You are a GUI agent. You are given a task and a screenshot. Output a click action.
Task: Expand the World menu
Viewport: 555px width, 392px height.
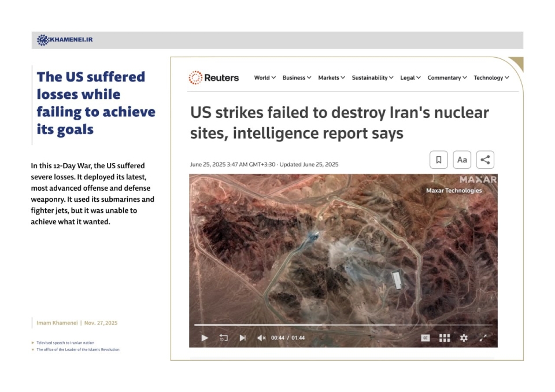(x=265, y=77)
